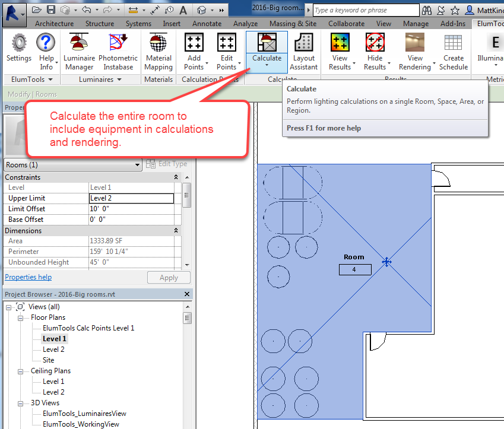Open the Material Mapping tool

tap(159, 52)
